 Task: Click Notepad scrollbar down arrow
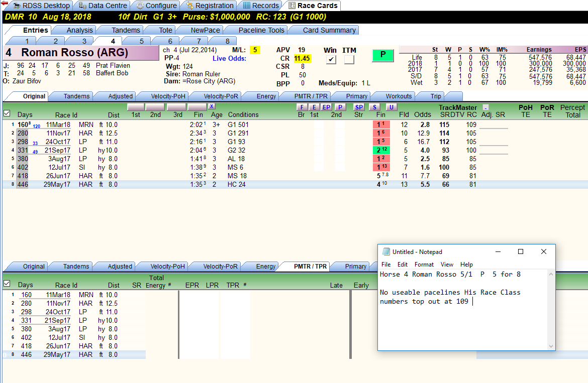[551, 346]
